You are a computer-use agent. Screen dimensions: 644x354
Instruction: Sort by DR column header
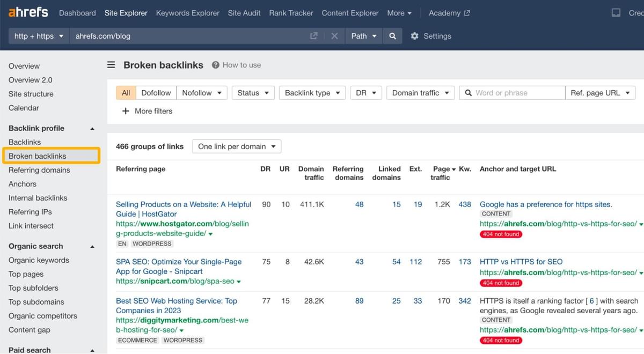pyautogui.click(x=266, y=169)
